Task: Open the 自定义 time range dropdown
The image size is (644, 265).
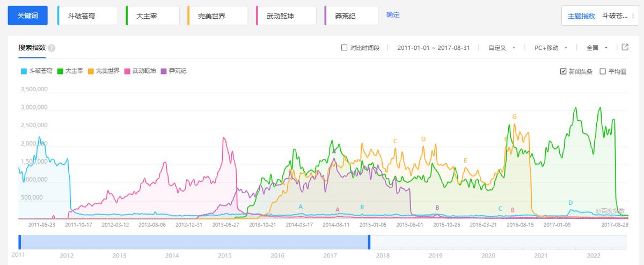Action: (502, 48)
